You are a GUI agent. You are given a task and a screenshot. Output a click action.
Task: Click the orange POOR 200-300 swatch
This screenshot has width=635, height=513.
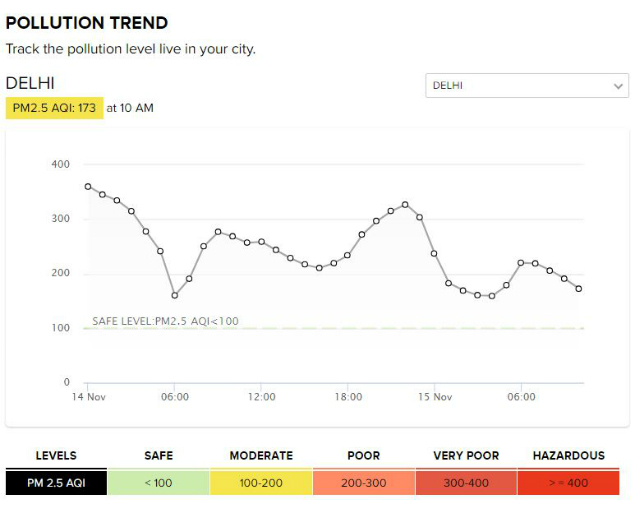pyautogui.click(x=363, y=483)
